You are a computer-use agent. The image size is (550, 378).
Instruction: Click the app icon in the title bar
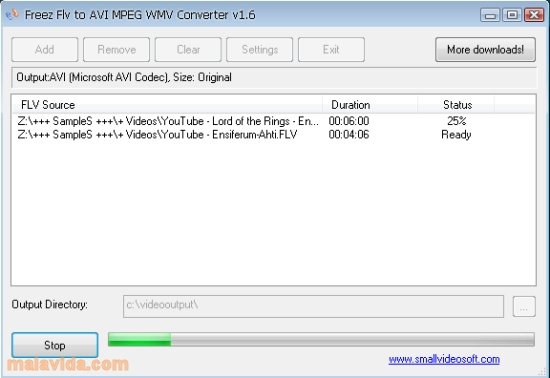(12, 15)
